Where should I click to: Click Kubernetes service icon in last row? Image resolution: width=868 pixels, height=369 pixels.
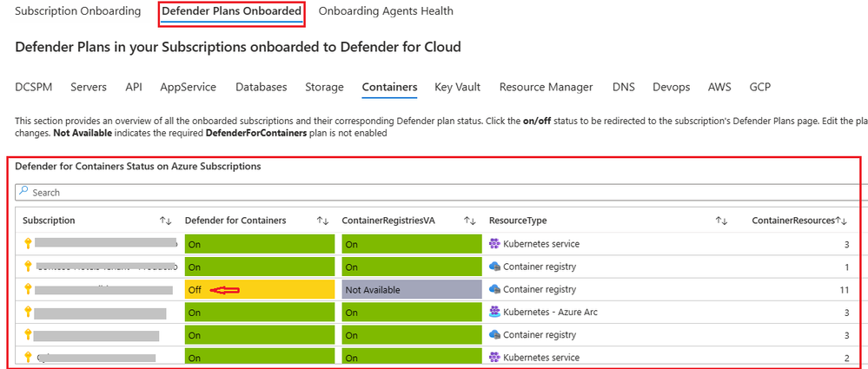[x=494, y=357]
